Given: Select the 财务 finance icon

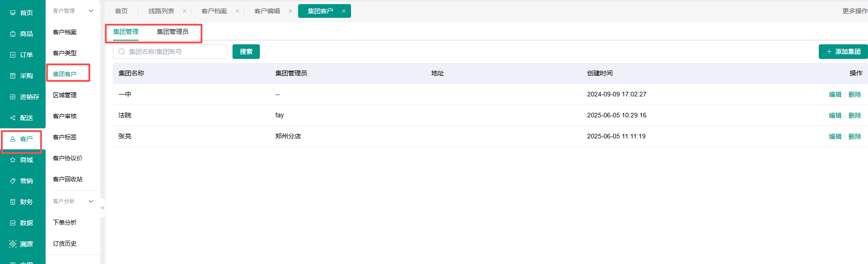Looking at the screenshot, I should (x=13, y=202).
